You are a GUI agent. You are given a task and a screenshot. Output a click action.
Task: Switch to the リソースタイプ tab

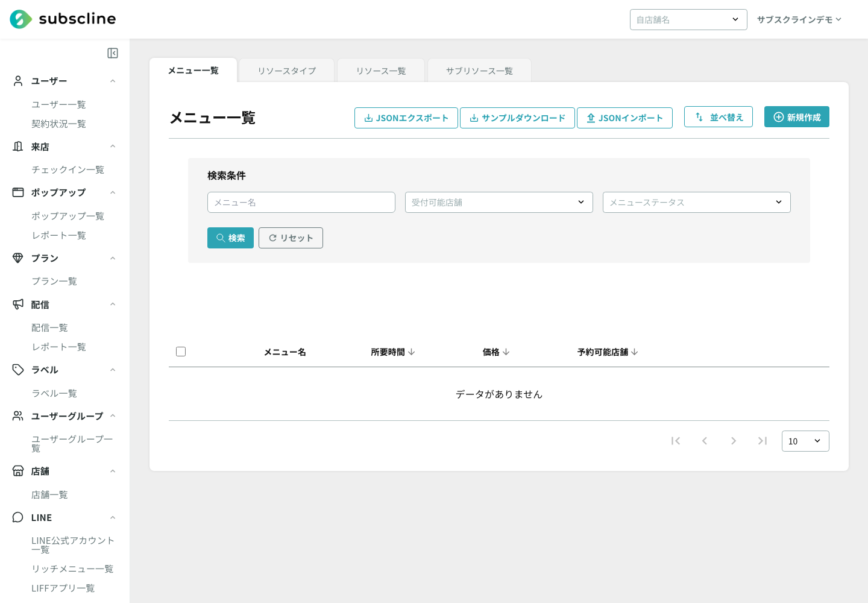pyautogui.click(x=287, y=71)
